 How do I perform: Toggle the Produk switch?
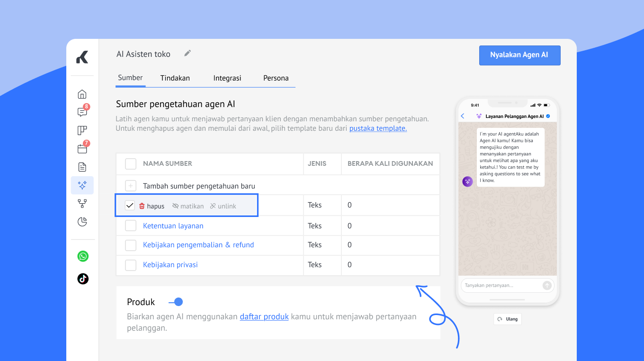pyautogui.click(x=176, y=302)
